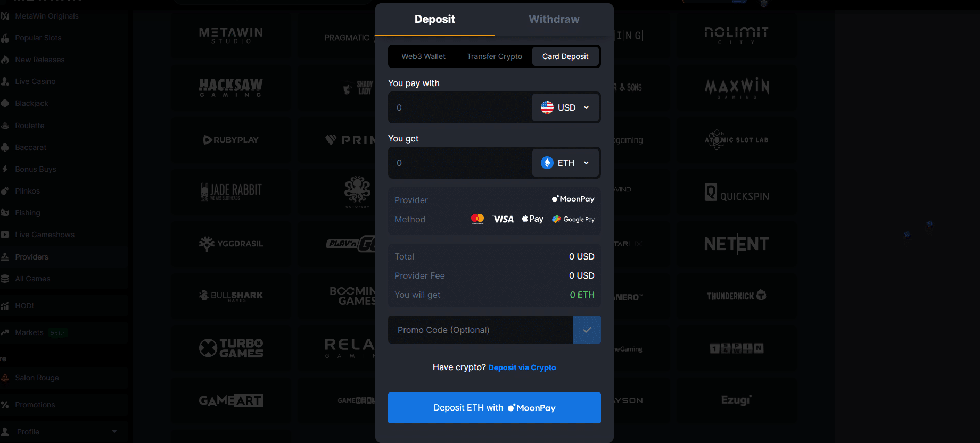Follow the Deposit via Crypto link
Image resolution: width=980 pixels, height=443 pixels.
coord(522,367)
